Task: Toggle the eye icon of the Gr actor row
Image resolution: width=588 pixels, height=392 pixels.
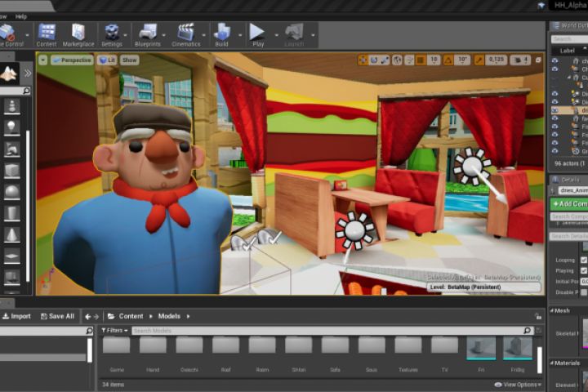Action: click(x=555, y=151)
